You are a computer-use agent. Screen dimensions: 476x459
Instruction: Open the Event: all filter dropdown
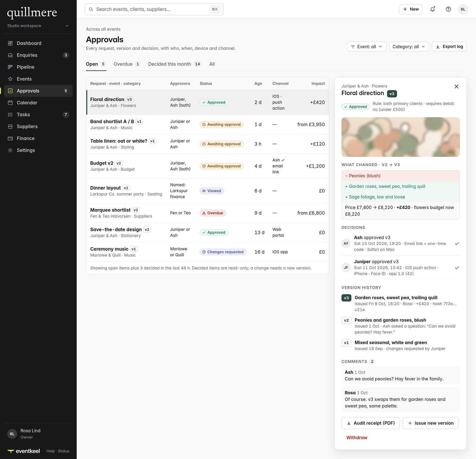click(x=367, y=47)
